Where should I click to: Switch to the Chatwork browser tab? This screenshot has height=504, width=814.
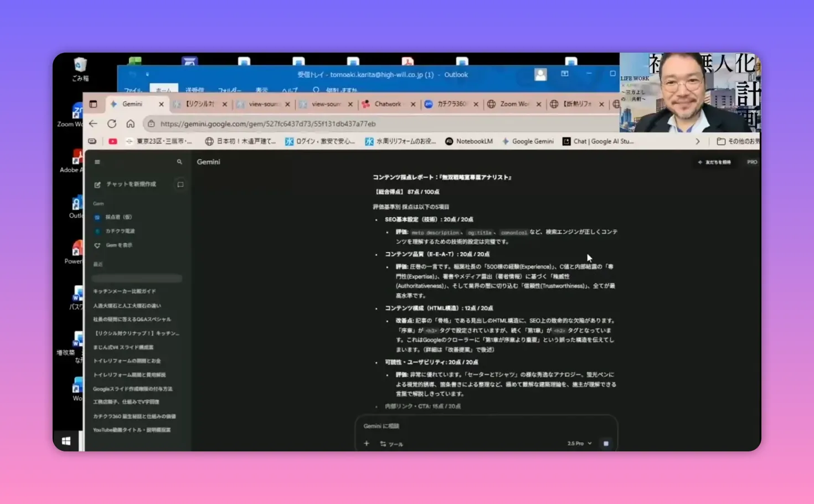click(388, 104)
